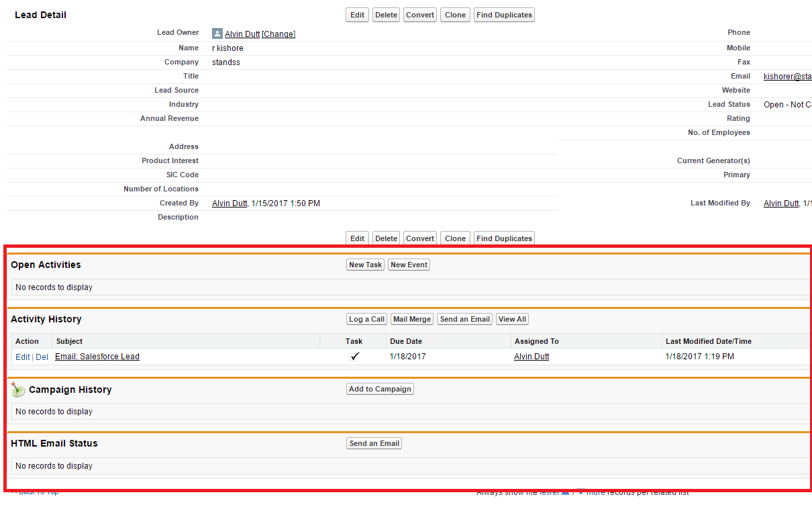This screenshot has height=505, width=812.
Task: Click the name value r kishore
Action: (227, 48)
